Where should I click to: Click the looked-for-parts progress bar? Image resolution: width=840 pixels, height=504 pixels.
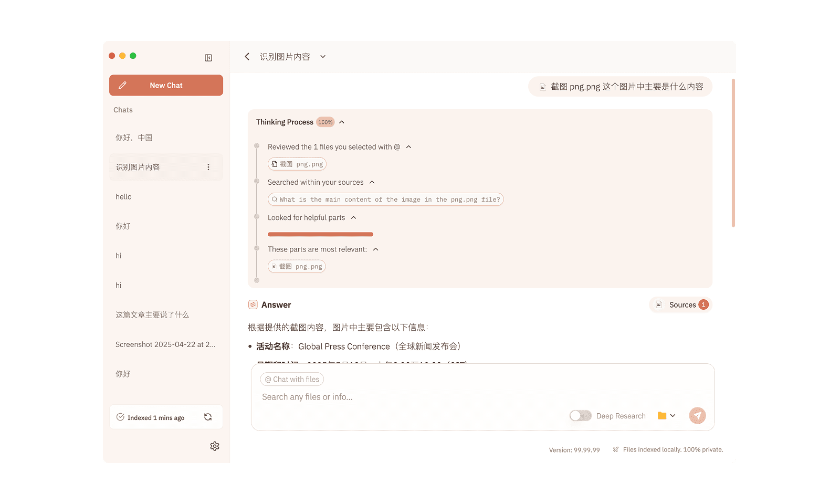tap(320, 234)
